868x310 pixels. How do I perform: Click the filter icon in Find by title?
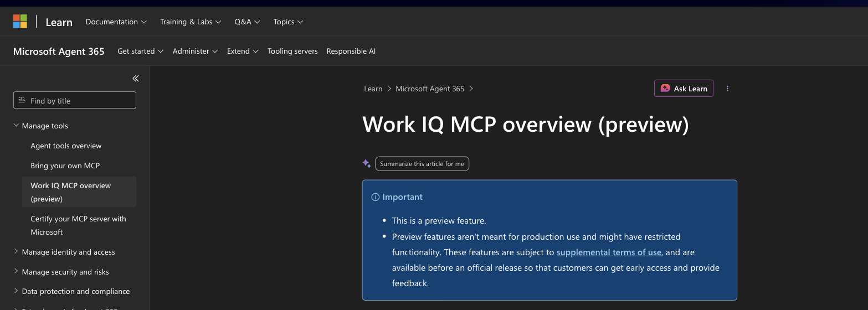(x=22, y=100)
